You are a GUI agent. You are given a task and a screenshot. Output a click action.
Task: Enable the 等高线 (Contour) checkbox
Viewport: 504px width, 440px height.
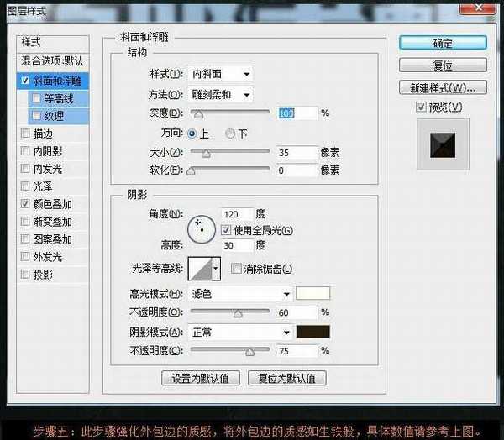click(x=36, y=98)
